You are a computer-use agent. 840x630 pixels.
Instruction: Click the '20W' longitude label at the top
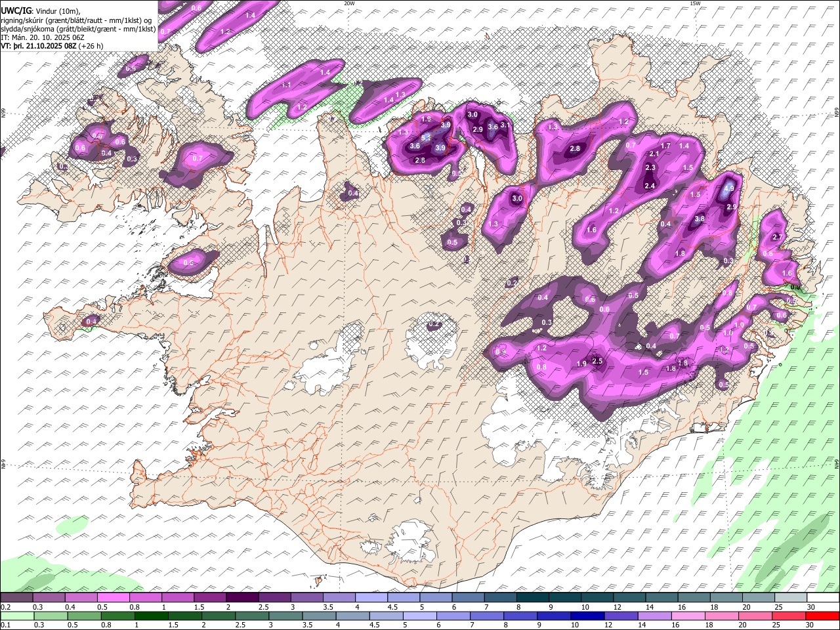tap(349, 3)
